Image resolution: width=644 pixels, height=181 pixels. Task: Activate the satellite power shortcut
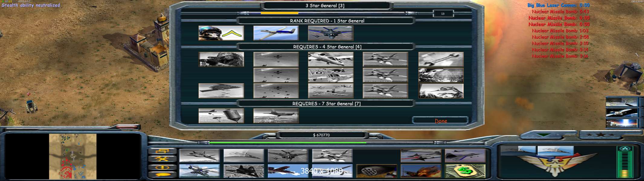(622, 113)
